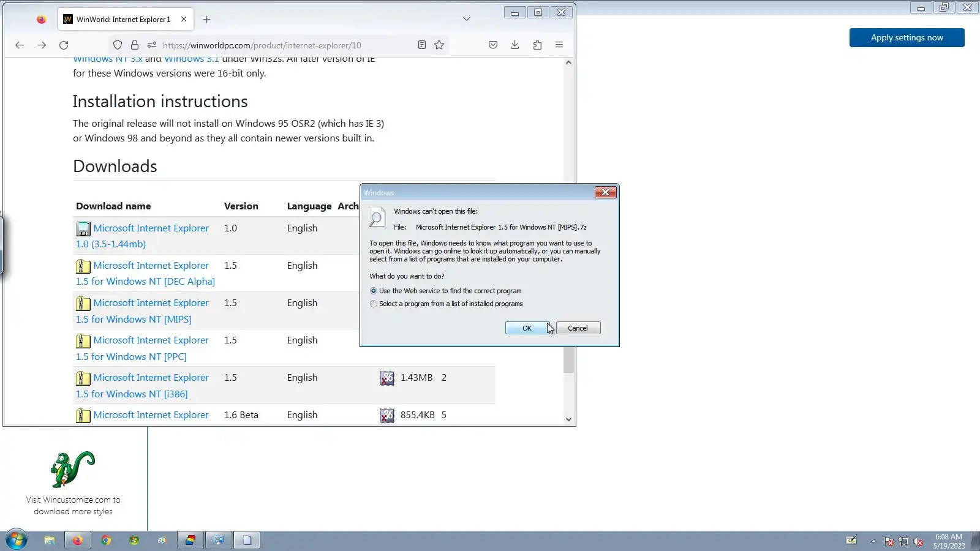Screen dimensions: 980x551
Task: Launch Google Chrome from taskbar
Action: [106, 540]
